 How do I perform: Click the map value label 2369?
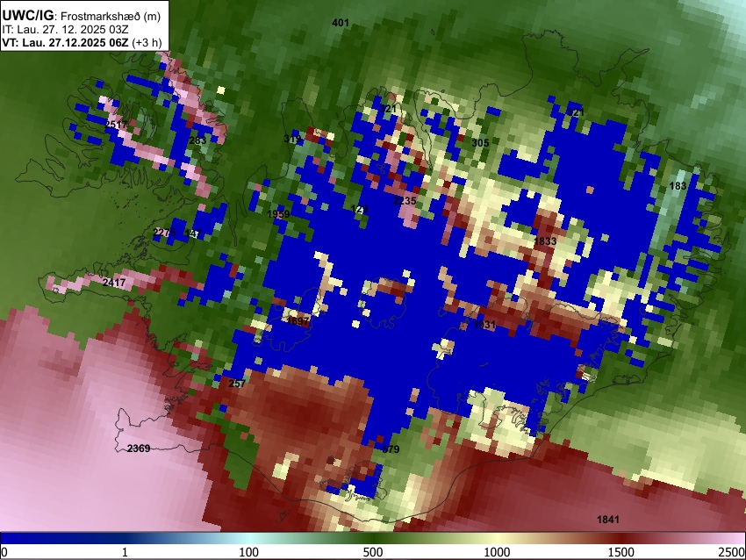click(139, 449)
